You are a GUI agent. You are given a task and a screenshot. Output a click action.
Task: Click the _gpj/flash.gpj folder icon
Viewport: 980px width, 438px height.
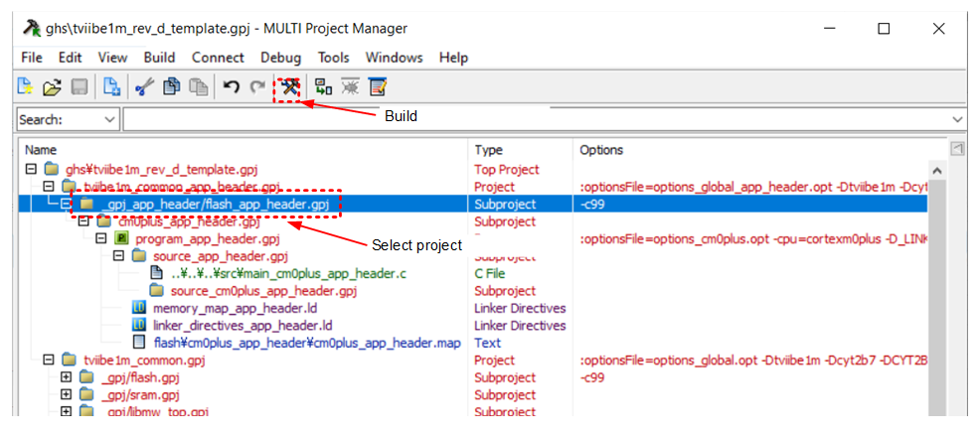[x=86, y=377]
